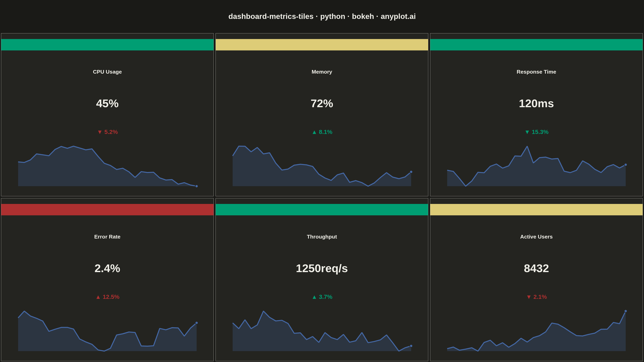644x362 pixels.
Task: Click the red down arrow beside 5.2%
Action: (100, 132)
